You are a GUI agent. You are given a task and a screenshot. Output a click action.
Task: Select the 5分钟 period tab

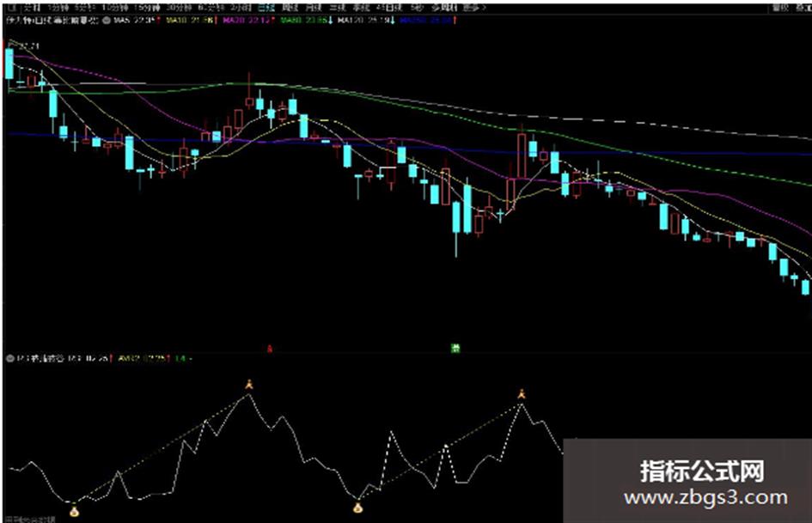pos(85,8)
